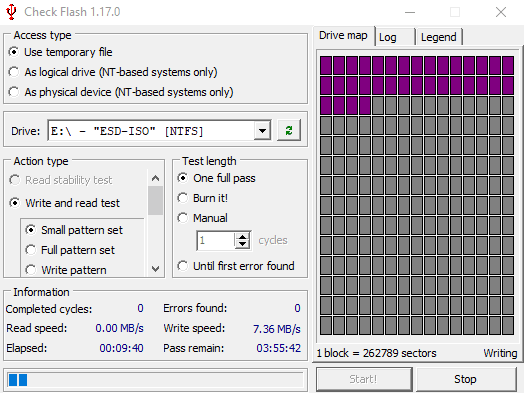Switch to the Log tab
Image resolution: width=524 pixels, height=393 pixels.
(x=395, y=37)
